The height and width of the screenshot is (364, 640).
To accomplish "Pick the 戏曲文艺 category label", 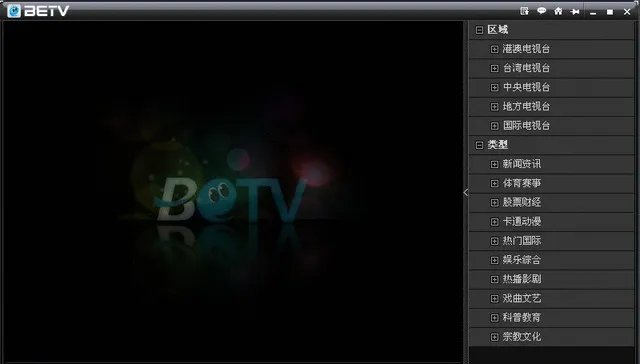I will [x=522, y=298].
